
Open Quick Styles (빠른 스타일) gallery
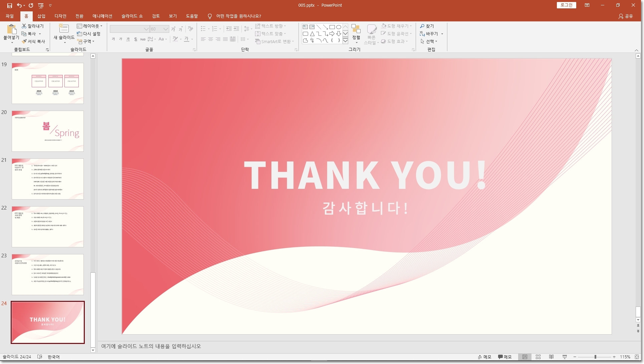pos(371,34)
